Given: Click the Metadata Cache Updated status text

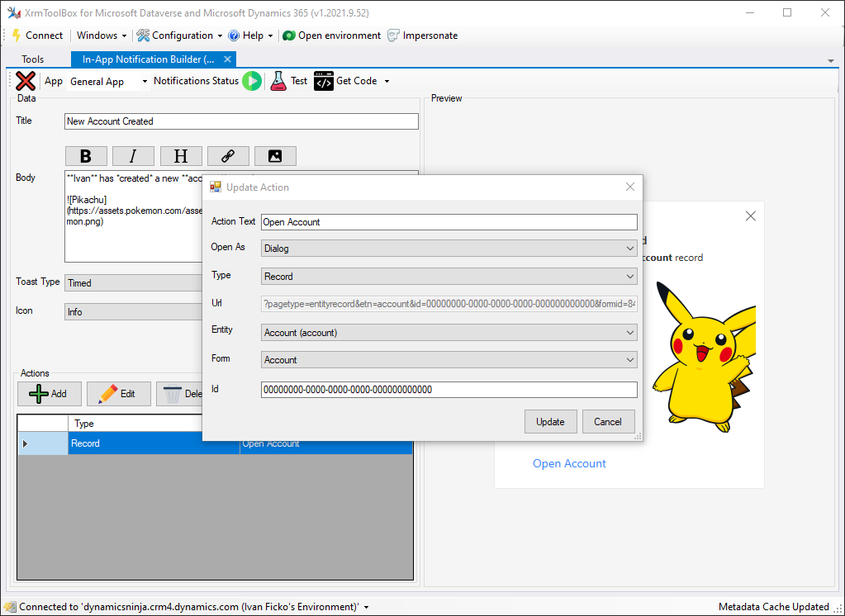Looking at the screenshot, I should pyautogui.click(x=773, y=607).
